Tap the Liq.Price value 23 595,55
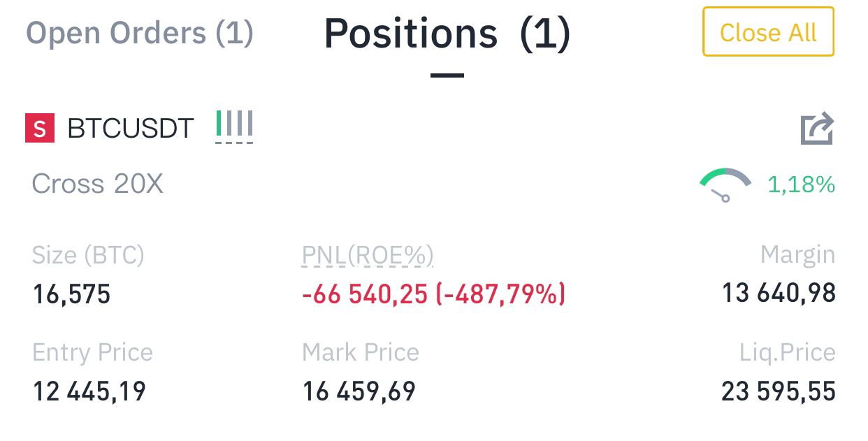This screenshot has width=868, height=441. pyautogui.click(x=779, y=391)
